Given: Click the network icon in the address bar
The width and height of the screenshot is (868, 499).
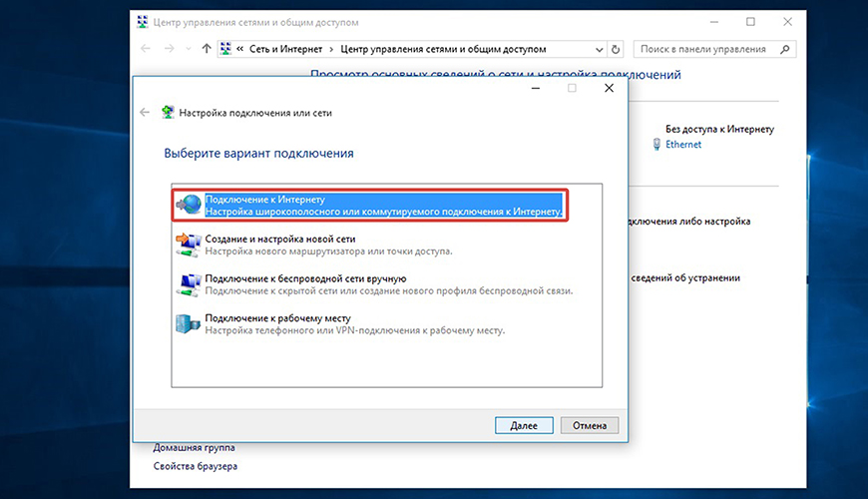Looking at the screenshot, I should (x=226, y=48).
